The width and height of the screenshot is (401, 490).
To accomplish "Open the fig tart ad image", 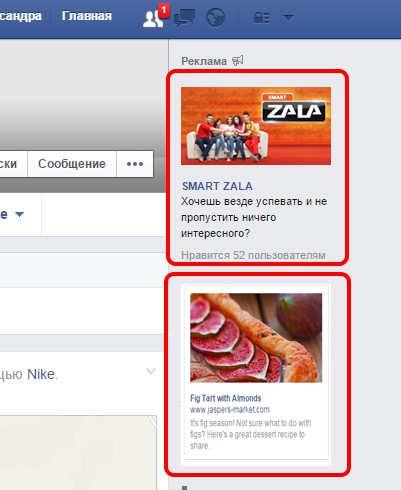I will [x=256, y=338].
